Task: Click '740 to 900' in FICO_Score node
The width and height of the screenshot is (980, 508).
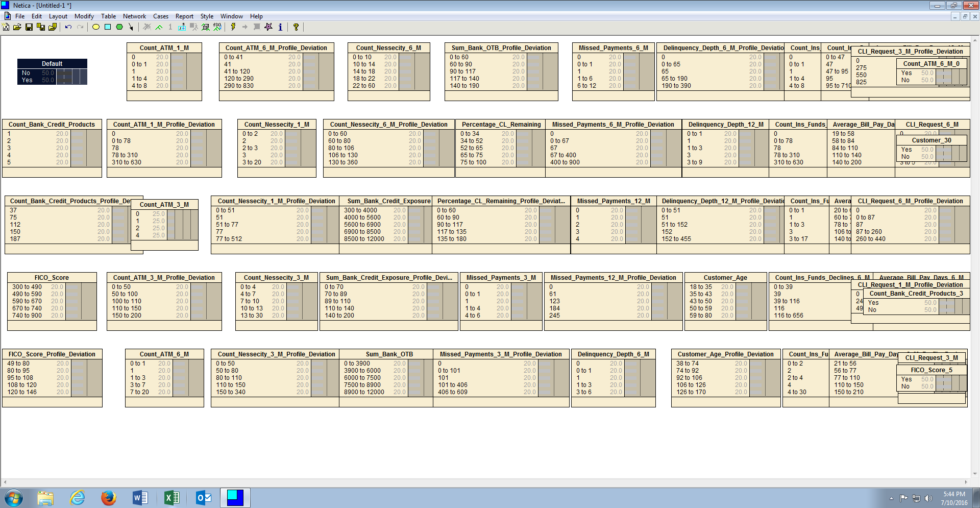Action: tap(27, 316)
